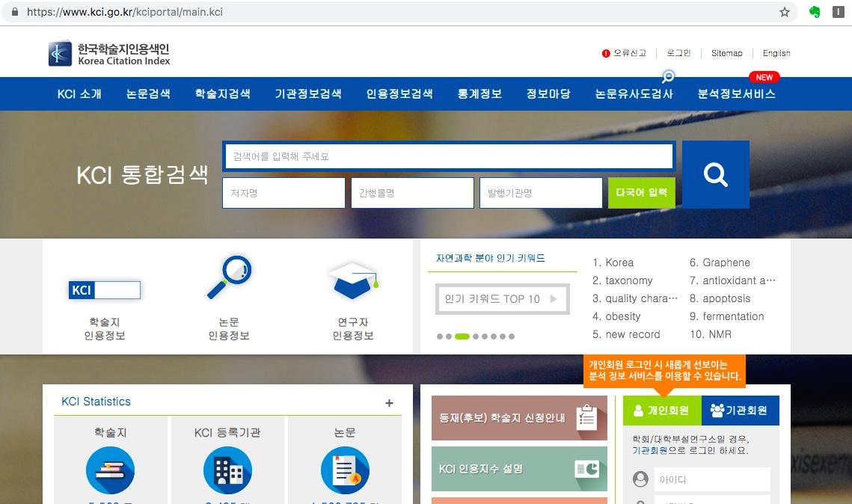Click the 저자명 input field
Viewport: 852px width, 504px height.
point(284,193)
